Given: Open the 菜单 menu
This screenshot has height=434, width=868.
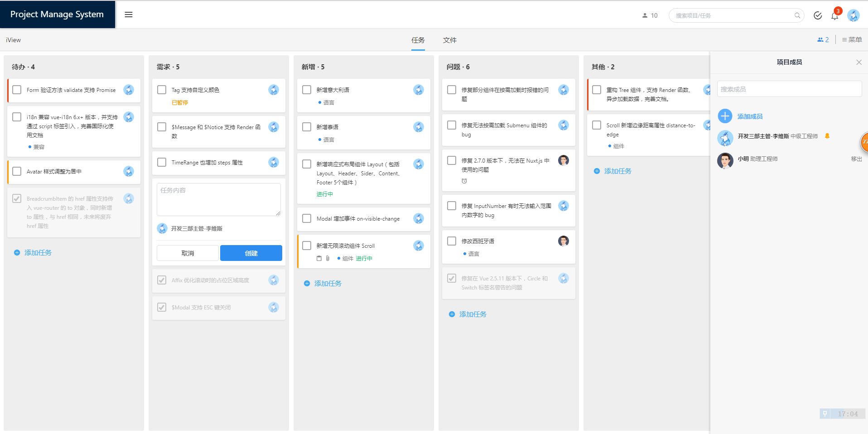Looking at the screenshot, I should [852, 40].
